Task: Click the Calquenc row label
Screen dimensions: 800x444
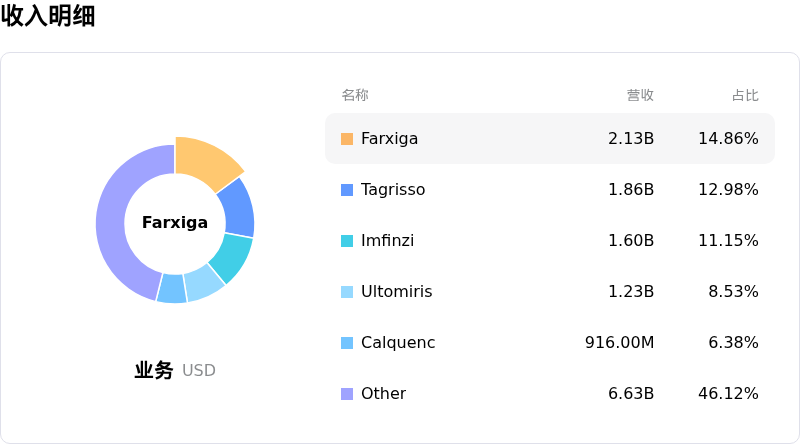Action: click(x=398, y=343)
